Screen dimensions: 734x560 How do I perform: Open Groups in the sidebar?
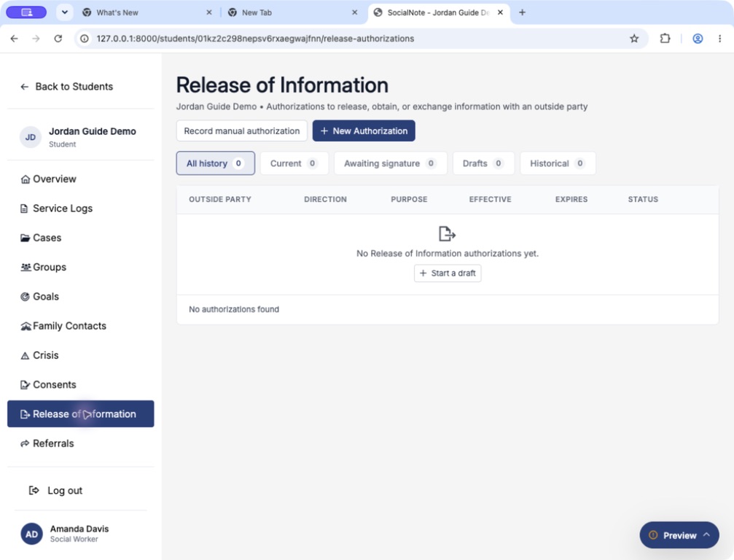click(x=80, y=268)
